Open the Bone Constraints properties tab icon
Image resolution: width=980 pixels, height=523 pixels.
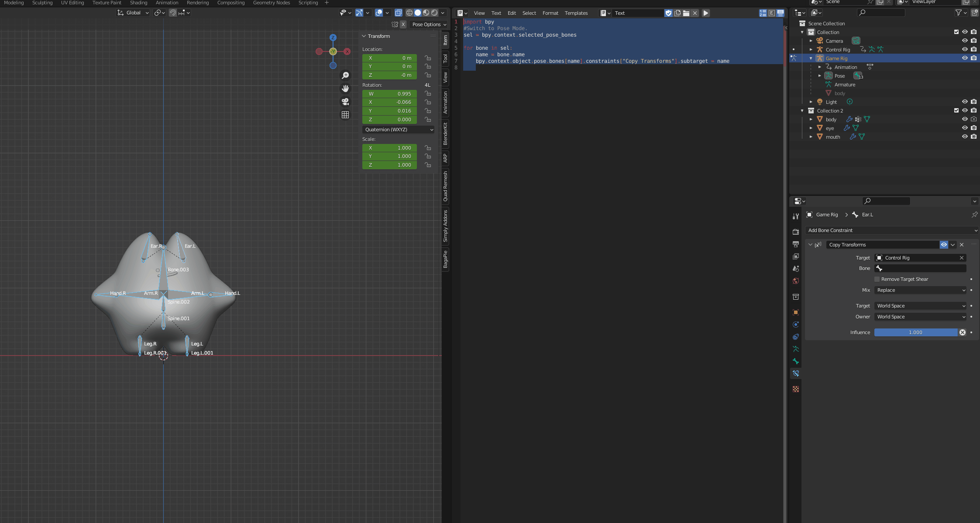coord(796,373)
